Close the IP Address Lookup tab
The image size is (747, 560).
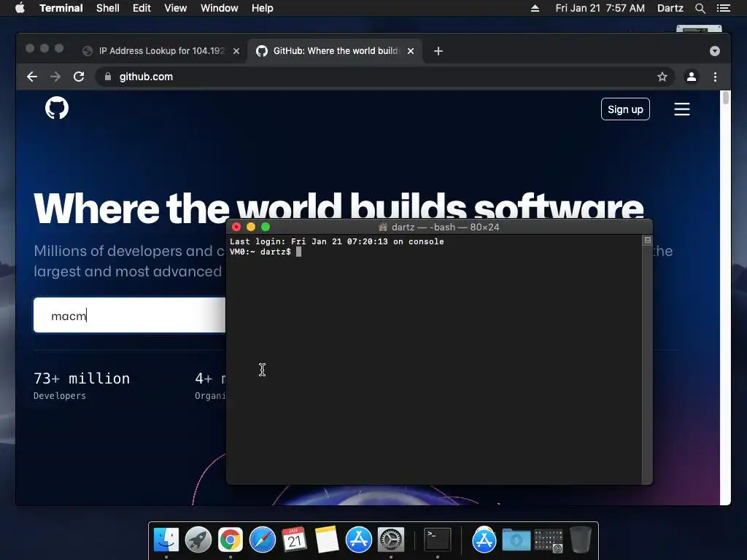[x=236, y=51]
